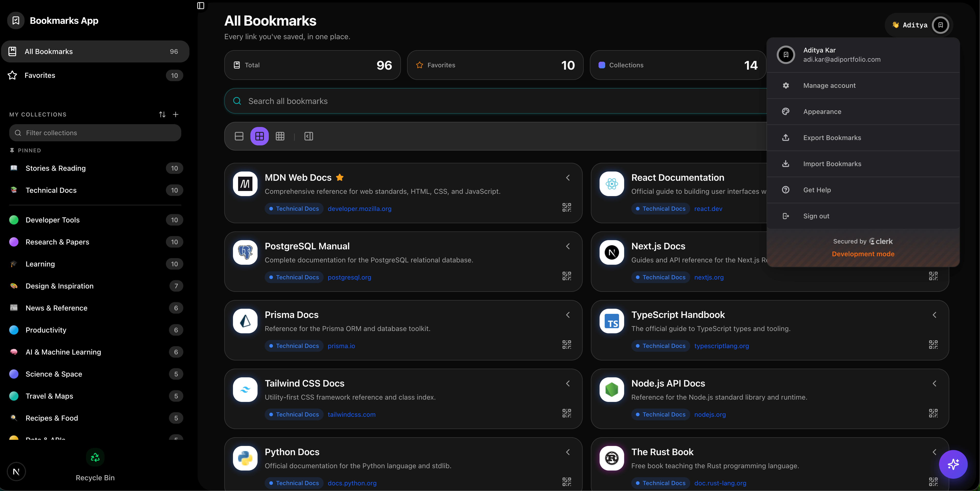This screenshot has width=980, height=491.
Task: Open nodejs.org link
Action: (710, 414)
